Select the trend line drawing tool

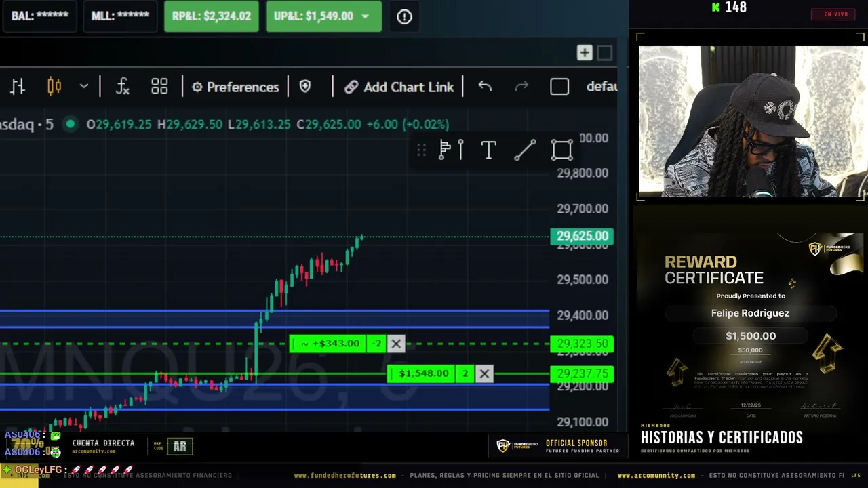[525, 150]
